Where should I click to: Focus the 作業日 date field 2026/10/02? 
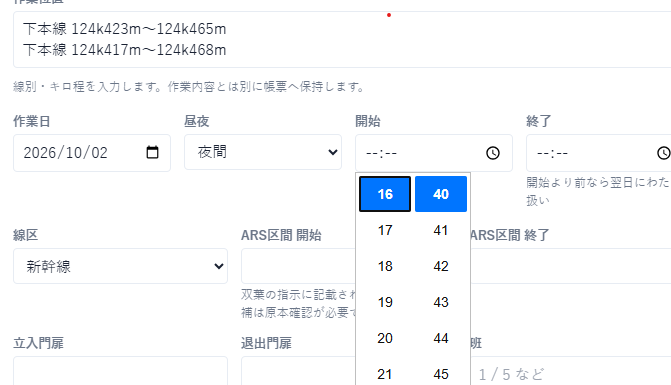92,153
